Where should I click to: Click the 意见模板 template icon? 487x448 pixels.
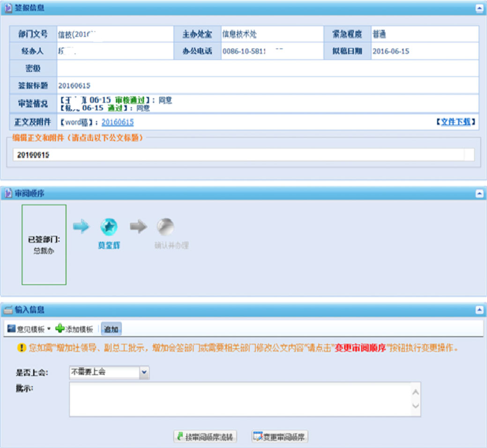[10, 328]
